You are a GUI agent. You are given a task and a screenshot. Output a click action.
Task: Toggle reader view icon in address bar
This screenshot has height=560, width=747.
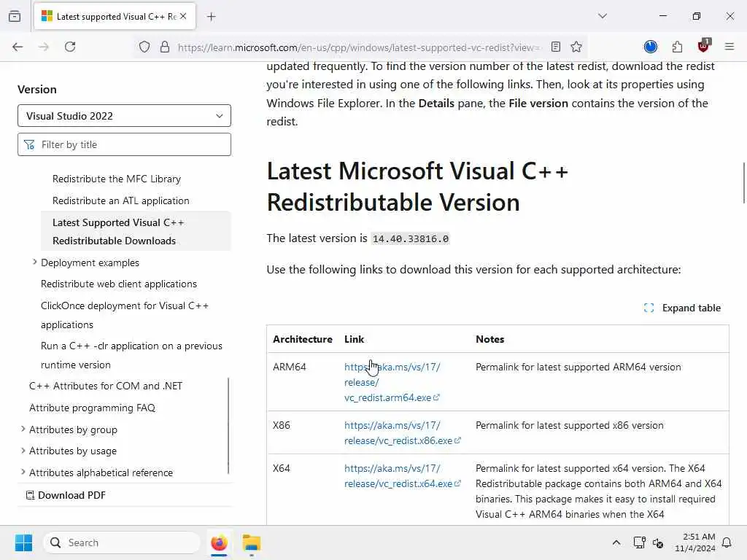click(x=555, y=47)
